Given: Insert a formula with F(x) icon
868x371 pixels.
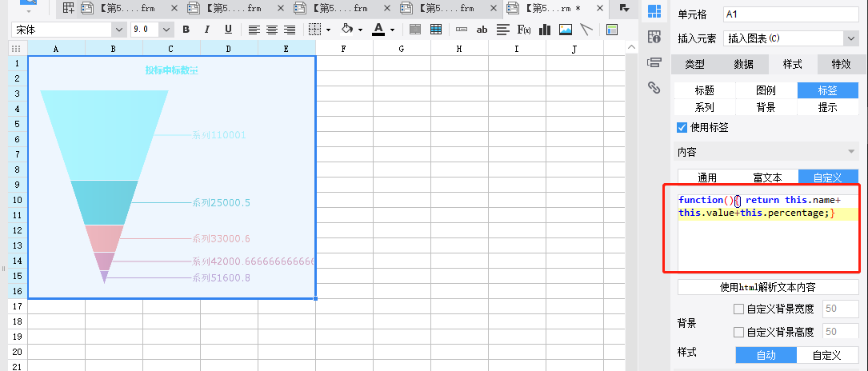Looking at the screenshot, I should 524,30.
